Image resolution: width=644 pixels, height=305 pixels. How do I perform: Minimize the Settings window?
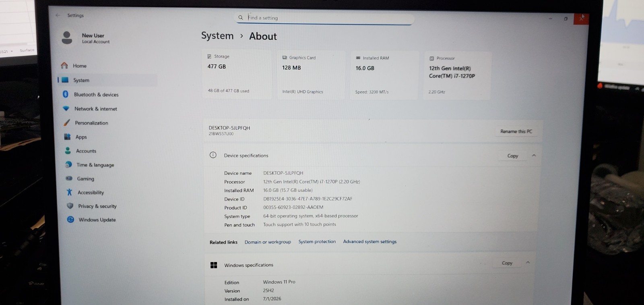[x=550, y=19]
